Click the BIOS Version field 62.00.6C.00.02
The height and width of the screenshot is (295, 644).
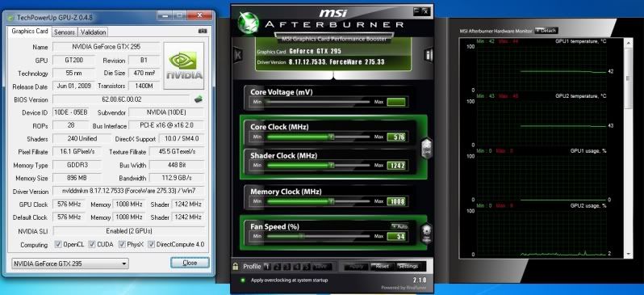(x=121, y=99)
